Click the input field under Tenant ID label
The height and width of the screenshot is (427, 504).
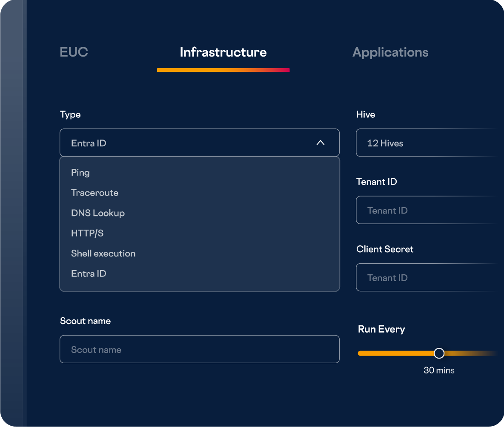(x=426, y=210)
